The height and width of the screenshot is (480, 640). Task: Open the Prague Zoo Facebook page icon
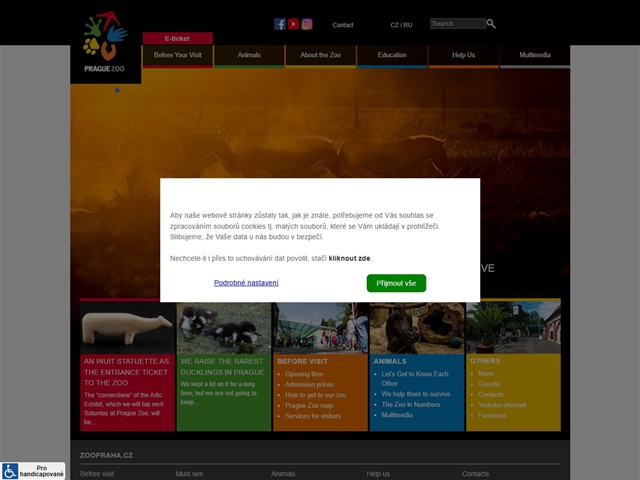coord(280,24)
